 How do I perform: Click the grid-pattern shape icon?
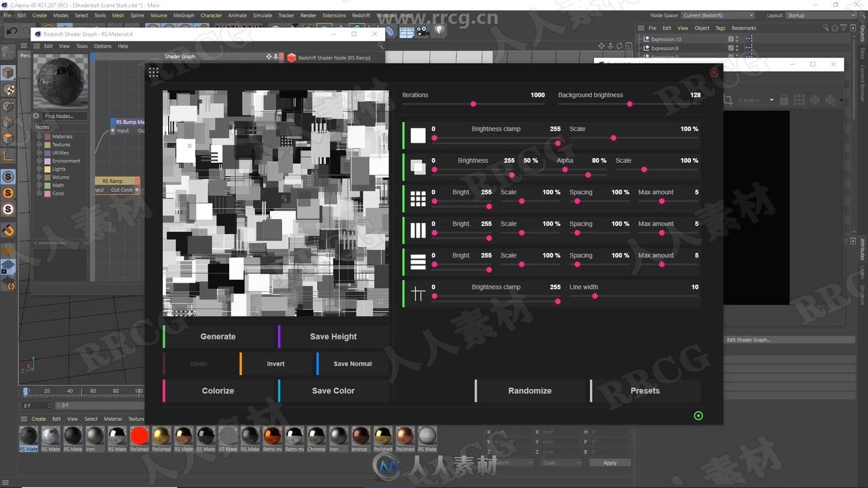coord(418,199)
